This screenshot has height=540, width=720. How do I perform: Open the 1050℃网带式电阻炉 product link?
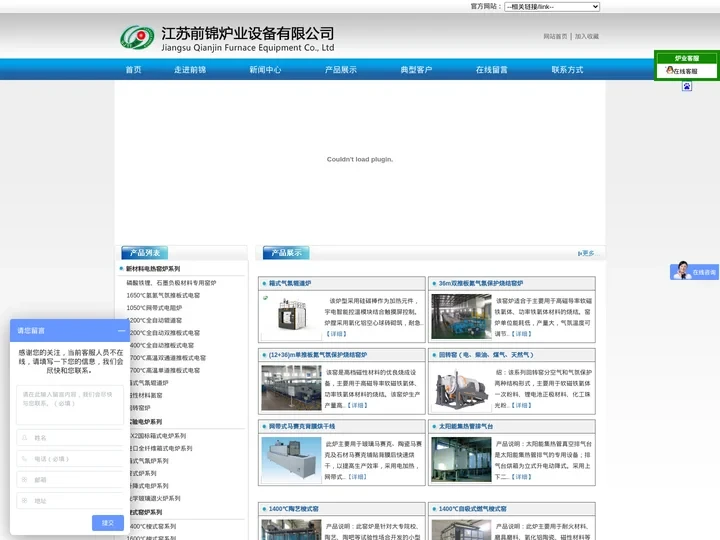pyautogui.click(x=154, y=308)
